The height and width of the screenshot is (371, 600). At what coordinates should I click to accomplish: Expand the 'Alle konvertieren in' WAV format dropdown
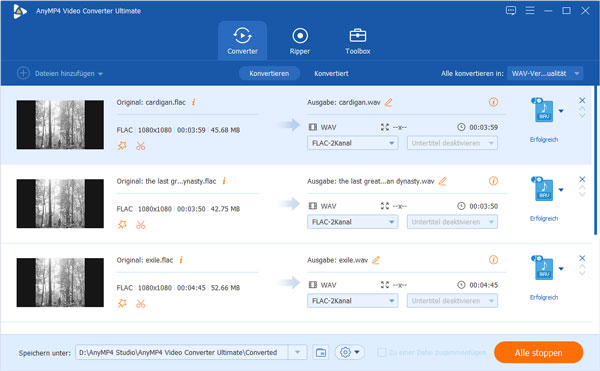(545, 73)
